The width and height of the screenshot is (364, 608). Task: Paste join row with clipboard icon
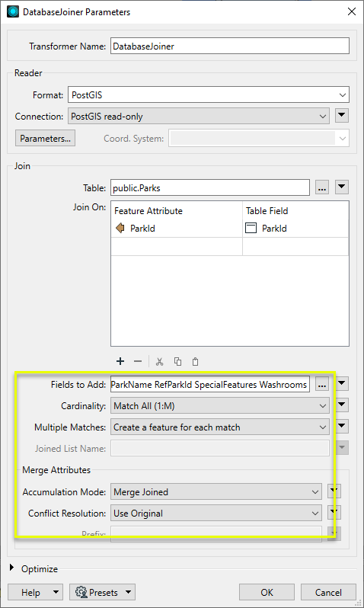(x=196, y=361)
